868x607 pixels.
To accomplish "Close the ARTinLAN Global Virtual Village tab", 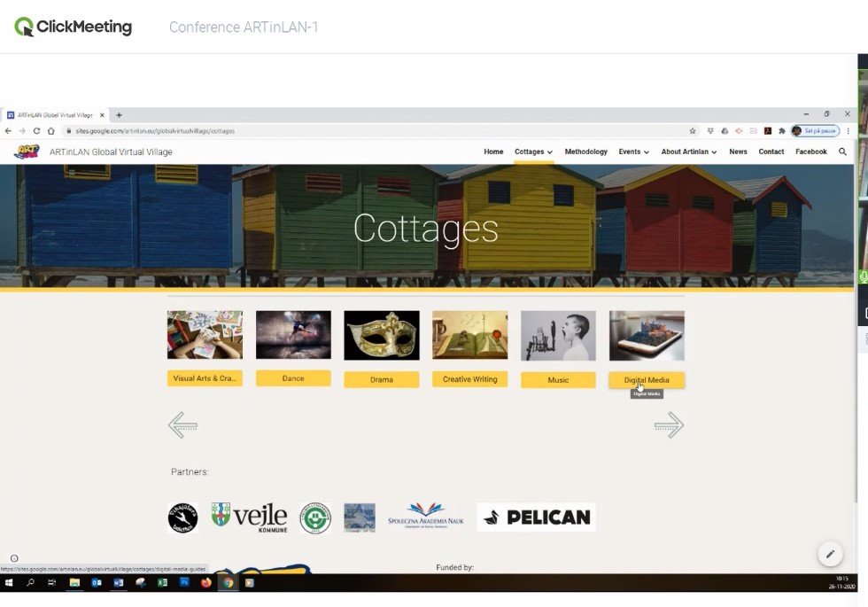I will click(x=102, y=115).
